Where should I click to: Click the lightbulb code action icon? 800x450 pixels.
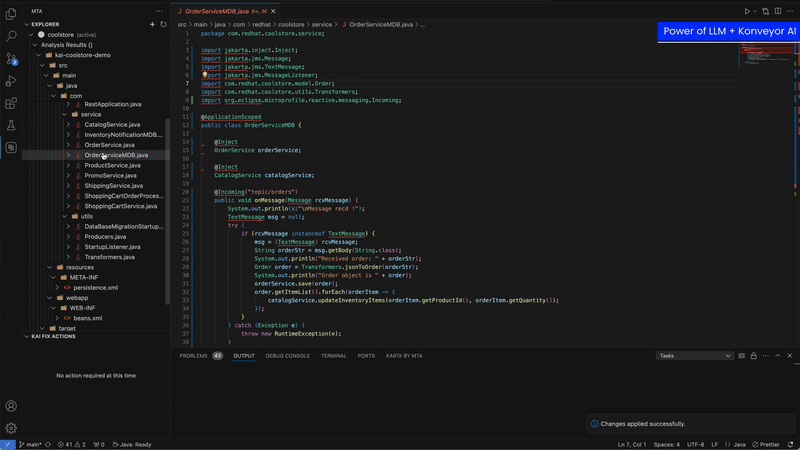click(x=204, y=74)
